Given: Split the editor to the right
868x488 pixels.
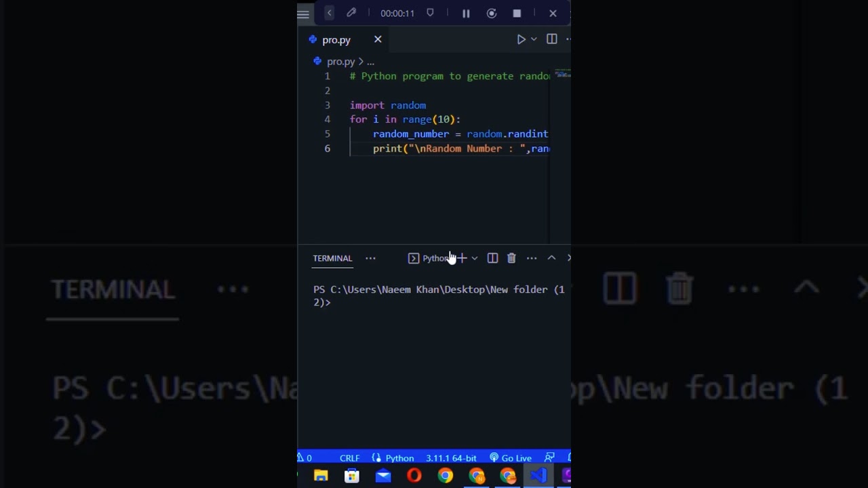Looking at the screenshot, I should pos(552,39).
